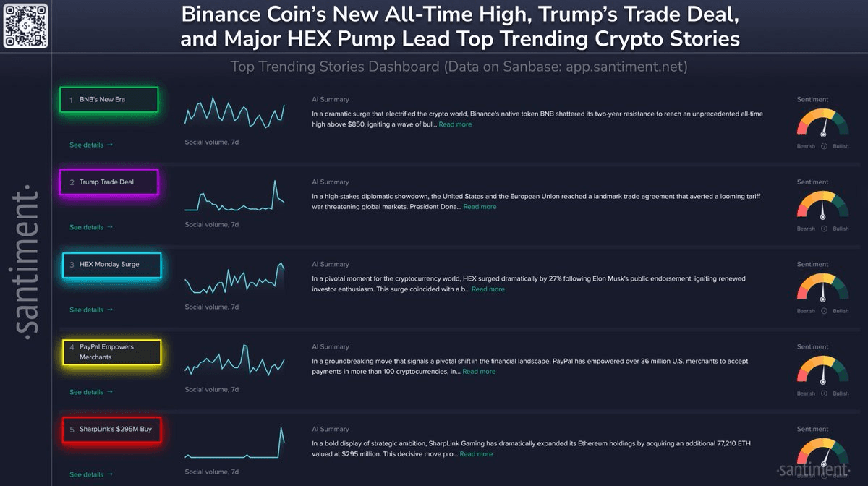Expand Read more on BNB summary
The image size is (868, 486).
455,124
